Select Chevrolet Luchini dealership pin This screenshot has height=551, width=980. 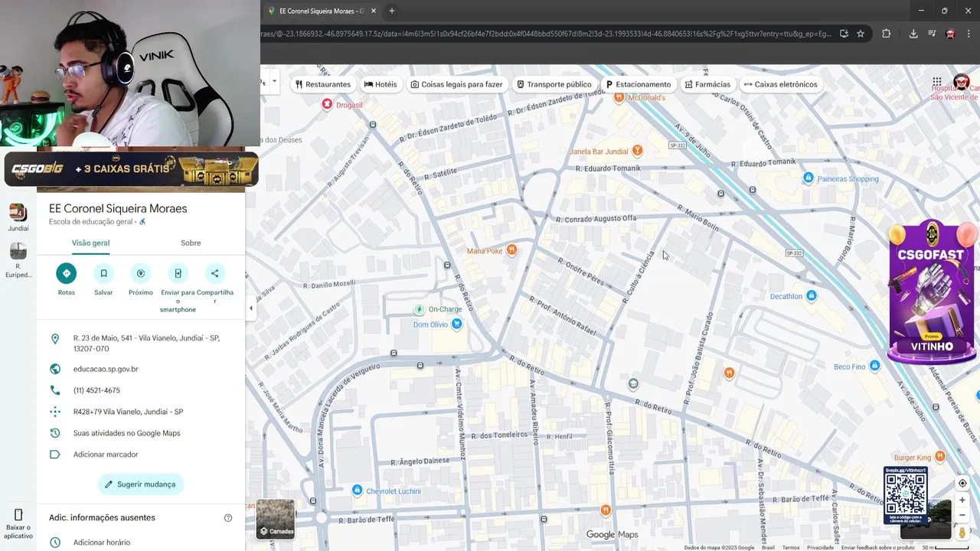pyautogui.click(x=357, y=490)
